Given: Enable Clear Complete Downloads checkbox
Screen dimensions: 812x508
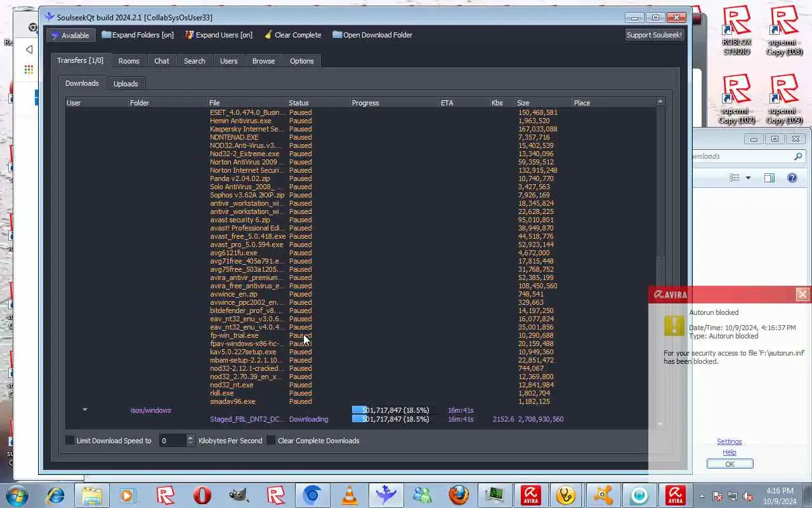Looking at the screenshot, I should coord(271,440).
